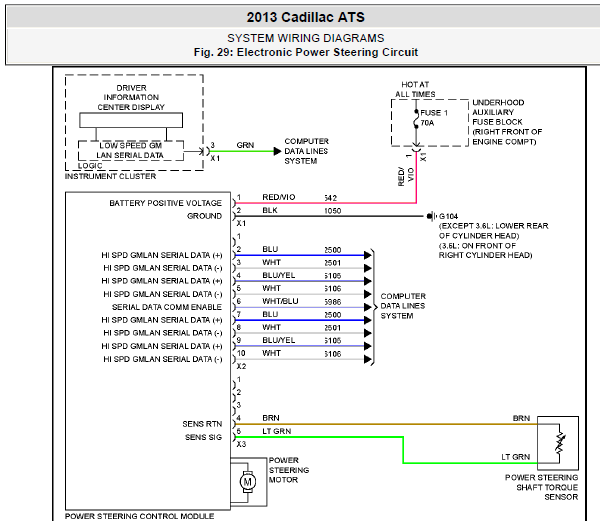Click Battery Positive Voltage pin label
Screen dimensions: 600x521
coord(165,203)
